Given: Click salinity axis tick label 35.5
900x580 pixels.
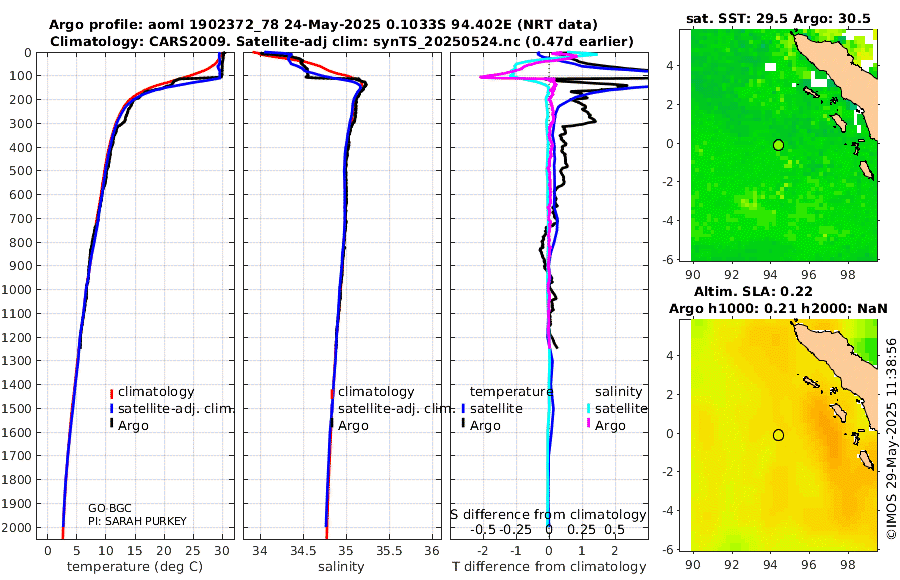Looking at the screenshot, I should click(x=389, y=551).
